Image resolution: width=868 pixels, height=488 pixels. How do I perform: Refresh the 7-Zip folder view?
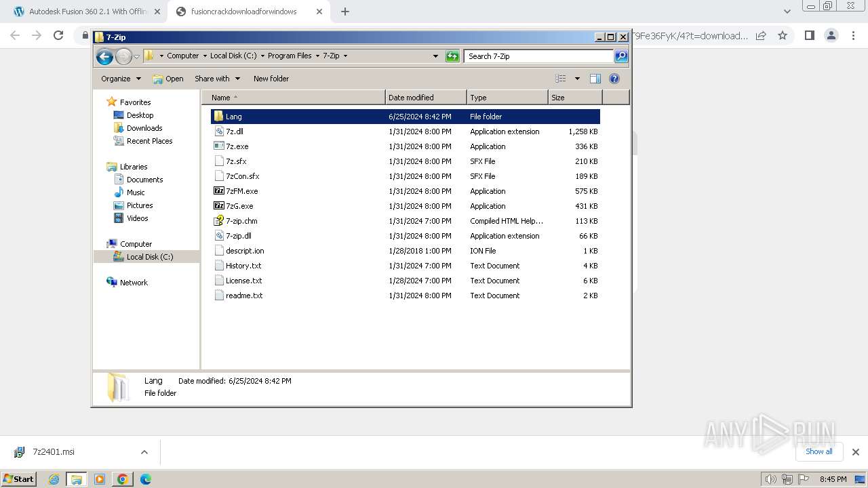click(452, 56)
